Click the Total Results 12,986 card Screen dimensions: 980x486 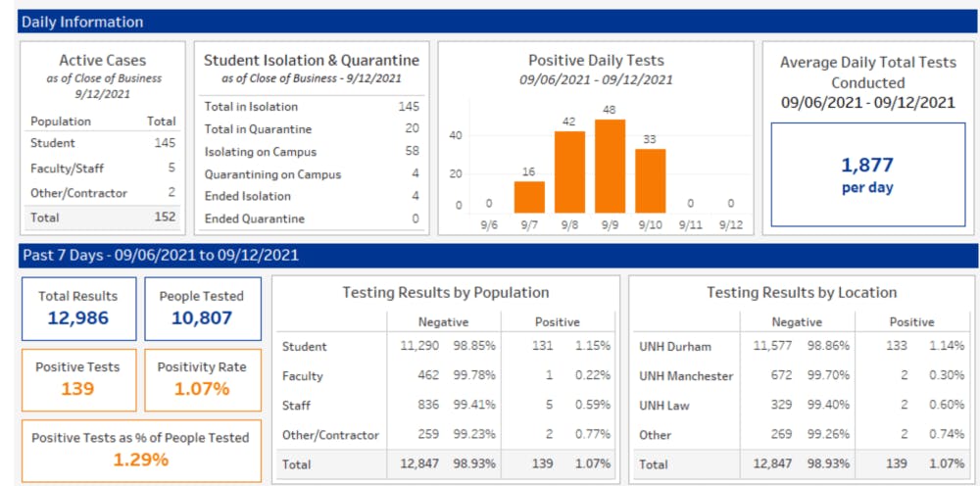click(x=78, y=308)
